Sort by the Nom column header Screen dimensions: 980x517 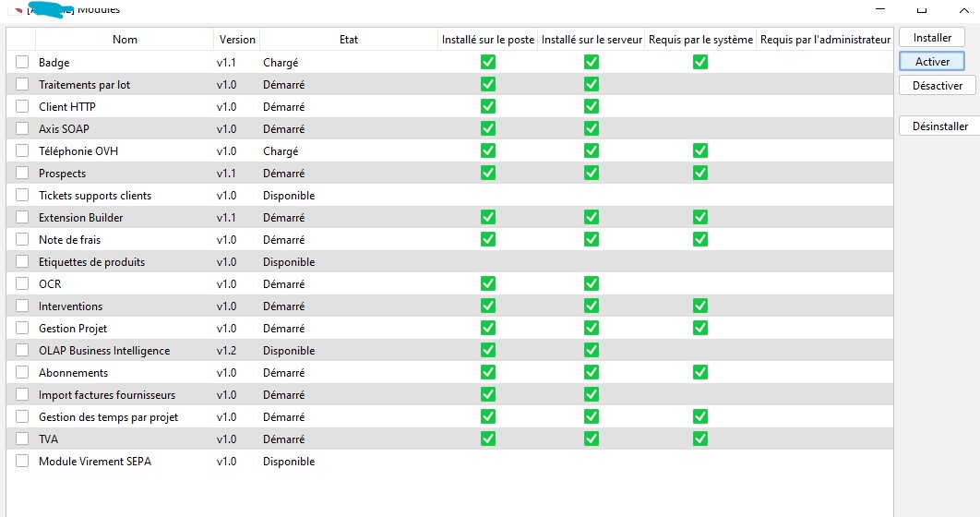pos(125,40)
